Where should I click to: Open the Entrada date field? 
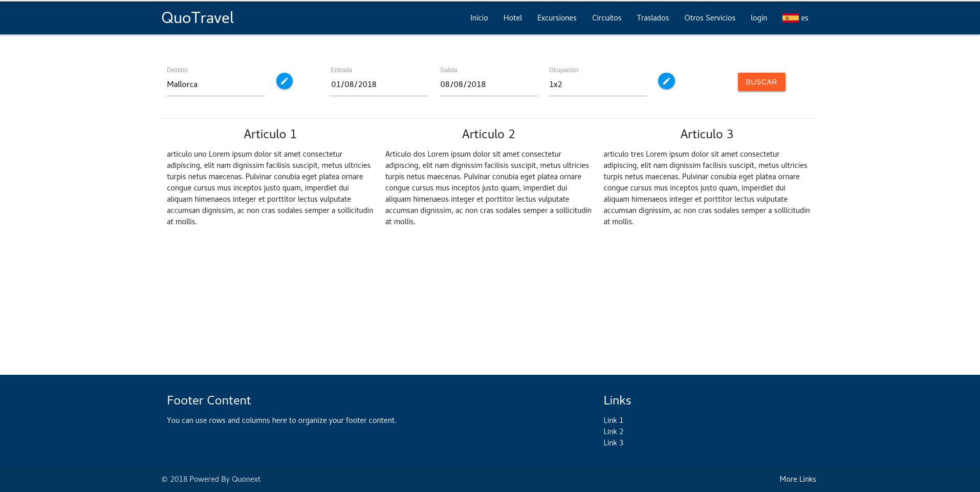pos(379,84)
